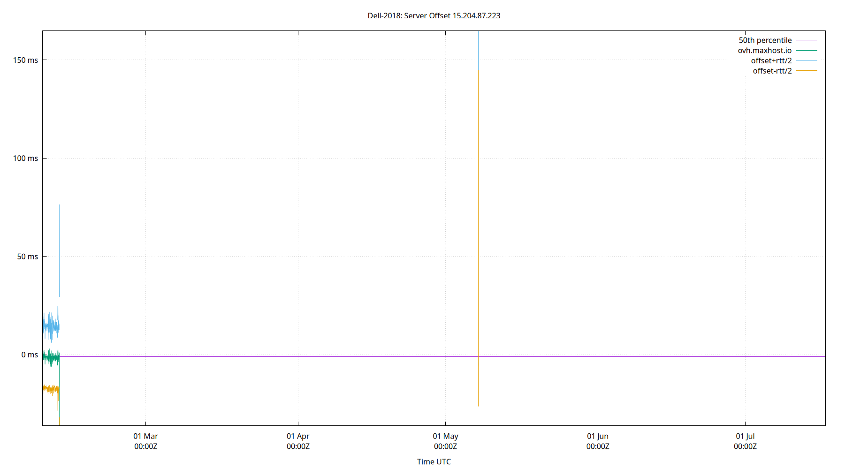
Task: Click the offset+rtt/2 legend line sample
Action: click(806, 61)
